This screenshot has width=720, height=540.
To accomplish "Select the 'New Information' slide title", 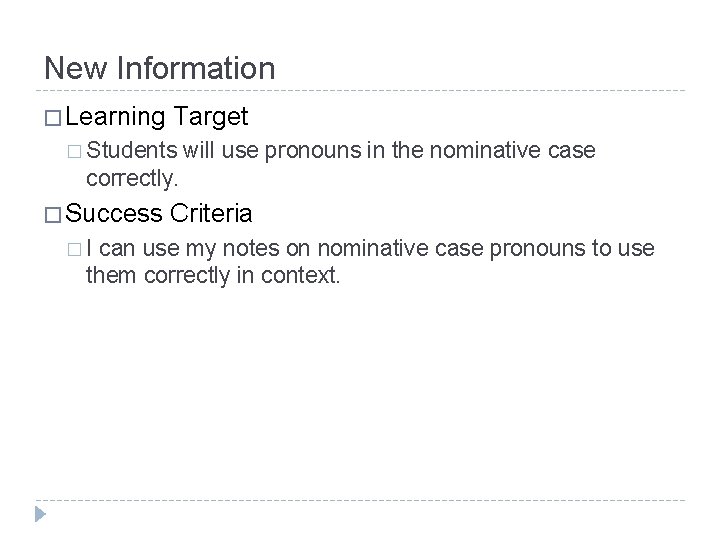I will 159,68.
